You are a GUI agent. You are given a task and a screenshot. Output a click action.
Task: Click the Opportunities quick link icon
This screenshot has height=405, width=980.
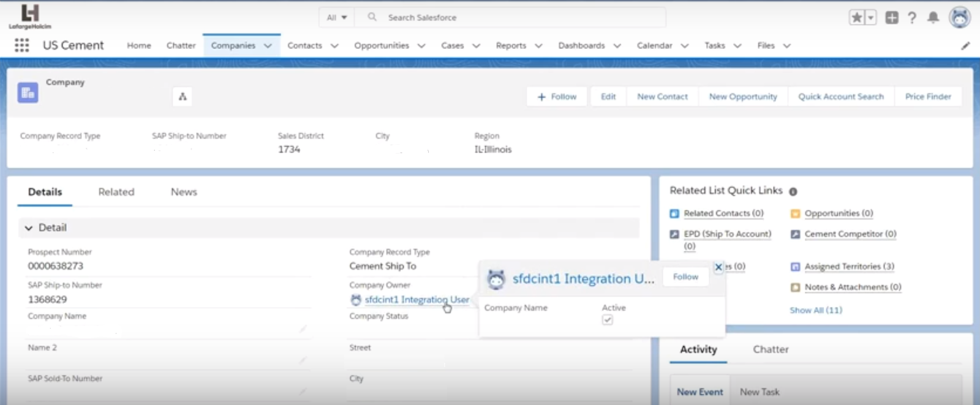(795, 214)
